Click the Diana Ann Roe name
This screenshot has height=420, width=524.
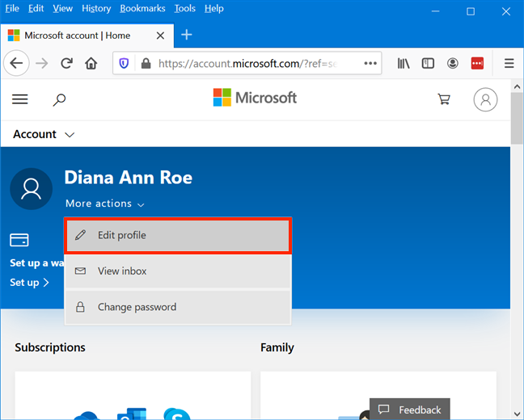[129, 177]
